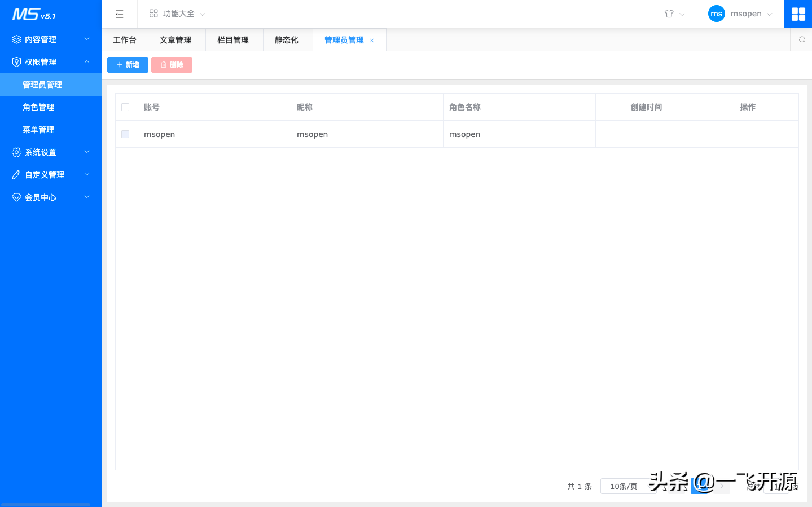Open 系统设置 via its gear icon

tap(16, 152)
